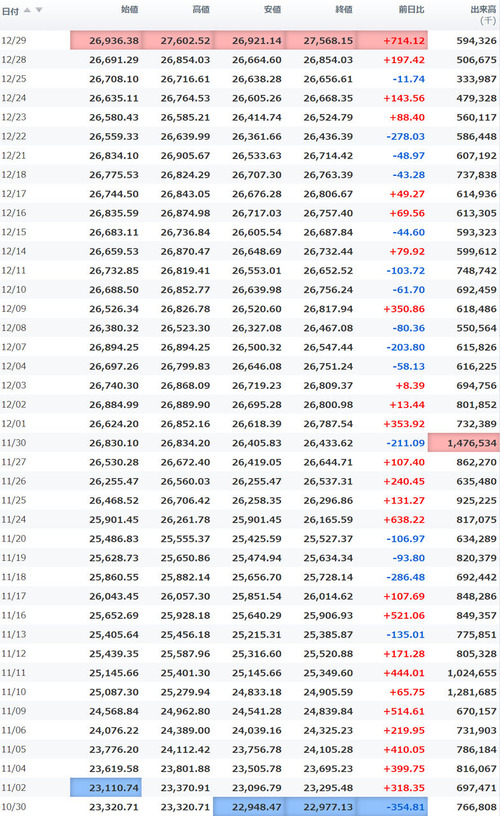
Task: Click the 終値 column header
Action: coord(343,9)
